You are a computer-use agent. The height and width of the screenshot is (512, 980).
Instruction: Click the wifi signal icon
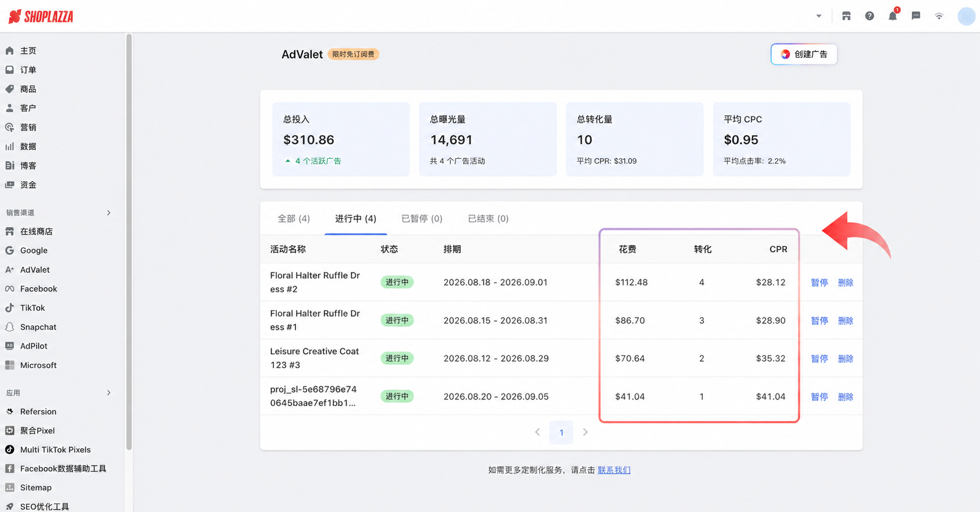[939, 16]
